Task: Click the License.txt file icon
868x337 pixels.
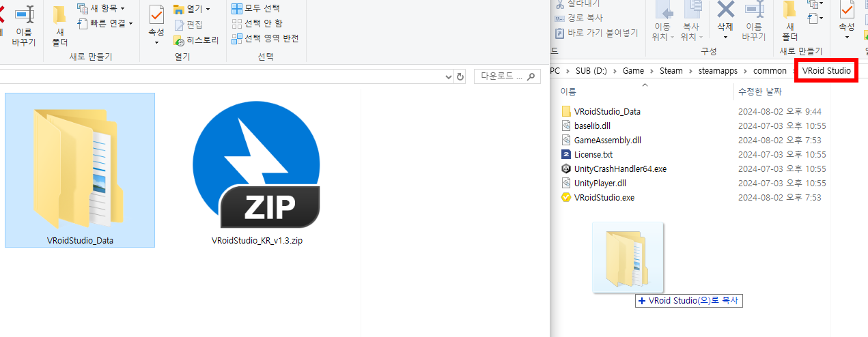Action: 565,154
